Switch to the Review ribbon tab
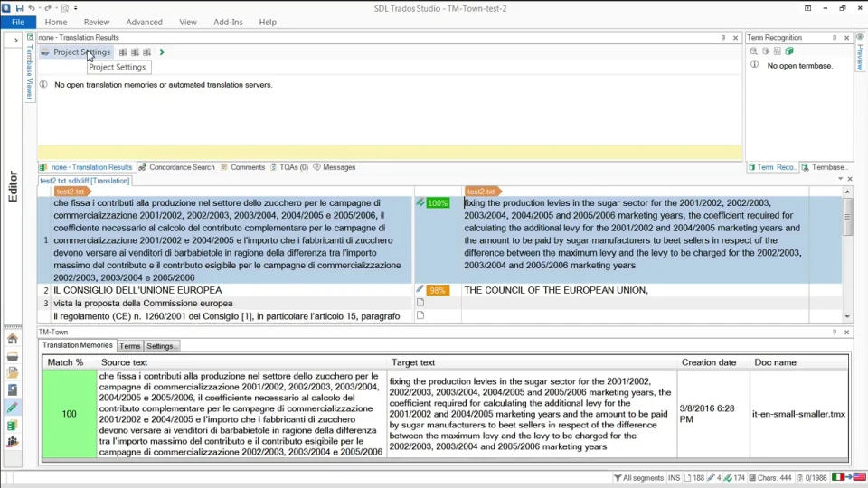 tap(97, 22)
